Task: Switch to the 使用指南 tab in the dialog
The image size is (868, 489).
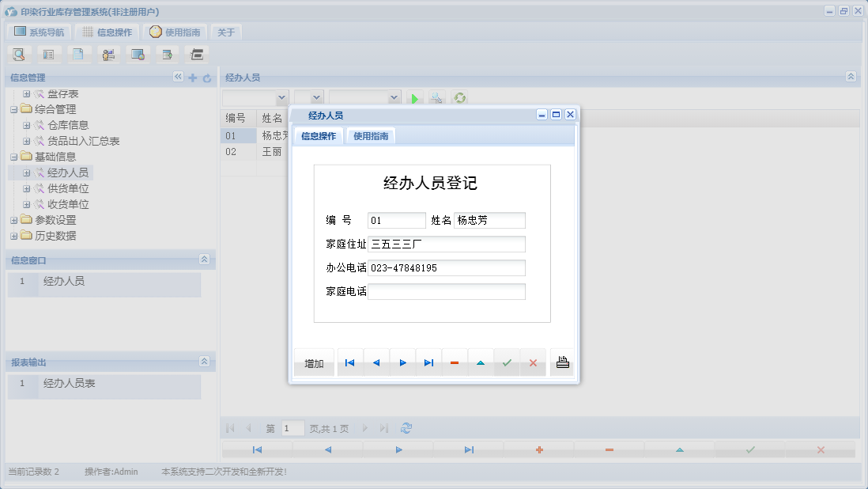Action: [368, 135]
